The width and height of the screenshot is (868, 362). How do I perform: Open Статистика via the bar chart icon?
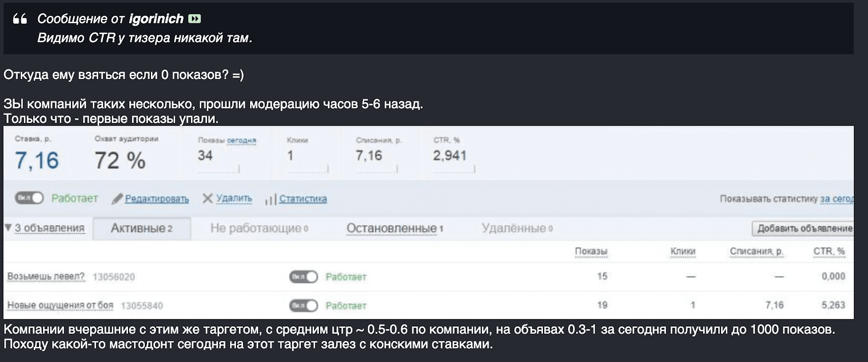(x=271, y=199)
